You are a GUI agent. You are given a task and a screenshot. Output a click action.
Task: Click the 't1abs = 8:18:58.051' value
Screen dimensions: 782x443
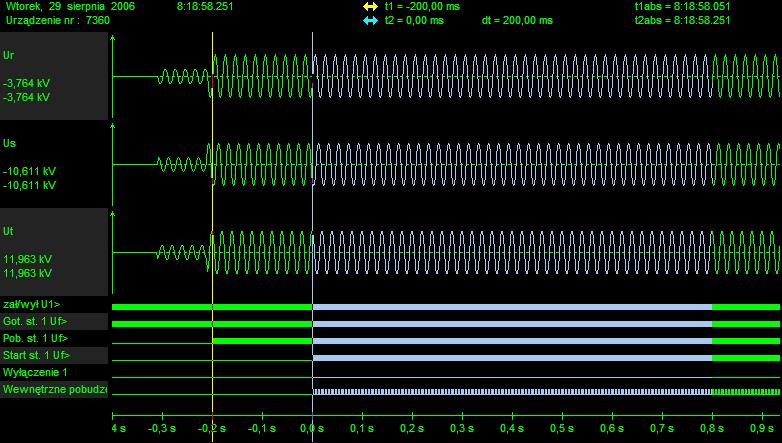coord(682,6)
